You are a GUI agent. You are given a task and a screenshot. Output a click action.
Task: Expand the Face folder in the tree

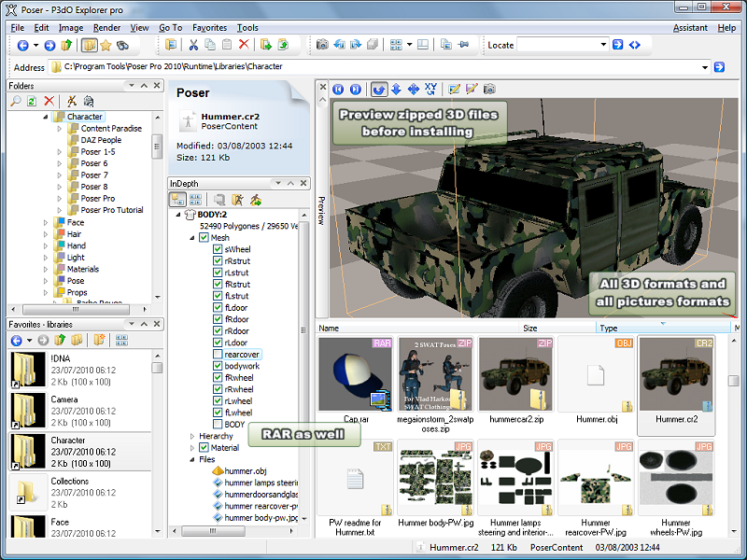tap(46, 222)
